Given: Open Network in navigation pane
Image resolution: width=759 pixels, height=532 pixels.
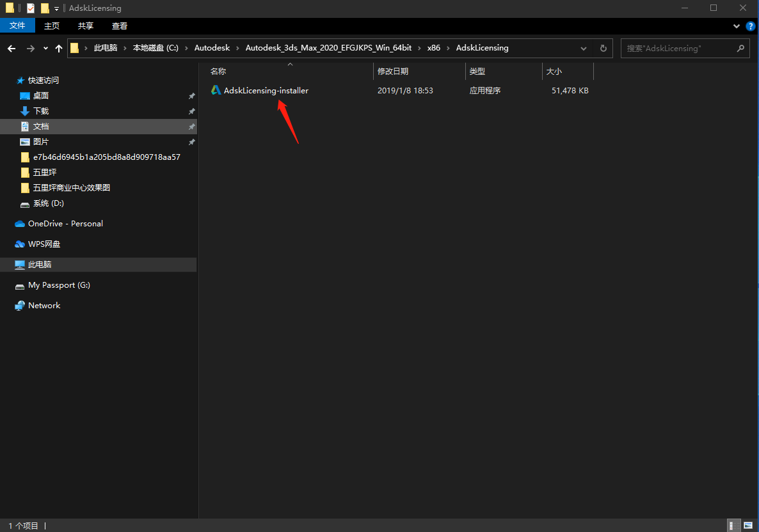Looking at the screenshot, I should tap(44, 306).
